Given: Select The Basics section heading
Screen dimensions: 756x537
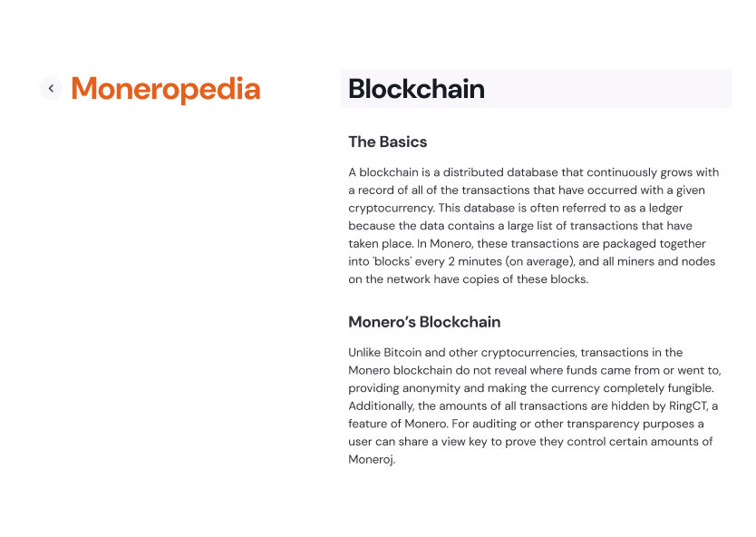Looking at the screenshot, I should (x=388, y=142).
